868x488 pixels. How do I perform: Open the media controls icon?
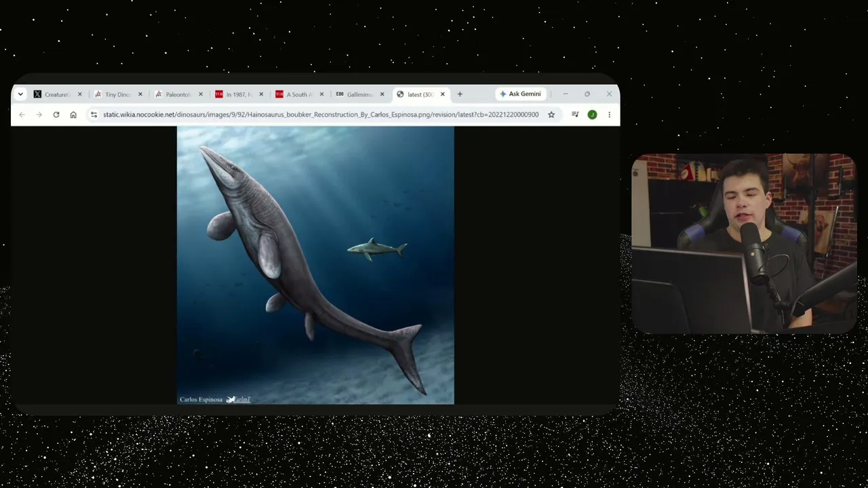pos(575,115)
